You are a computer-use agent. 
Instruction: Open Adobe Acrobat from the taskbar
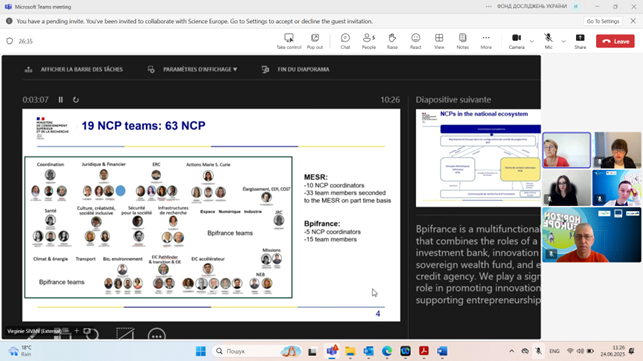pyautogui.click(x=424, y=351)
